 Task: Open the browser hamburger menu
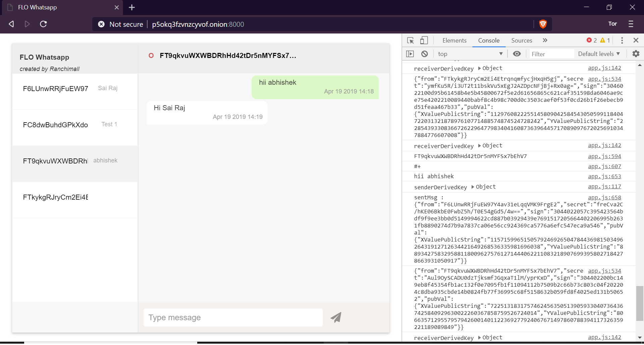pyautogui.click(x=631, y=24)
